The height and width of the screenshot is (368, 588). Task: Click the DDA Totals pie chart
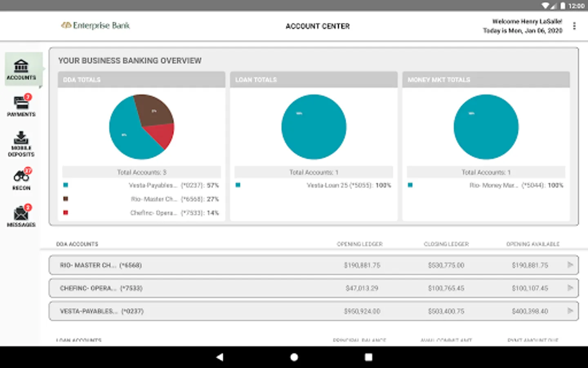click(142, 127)
